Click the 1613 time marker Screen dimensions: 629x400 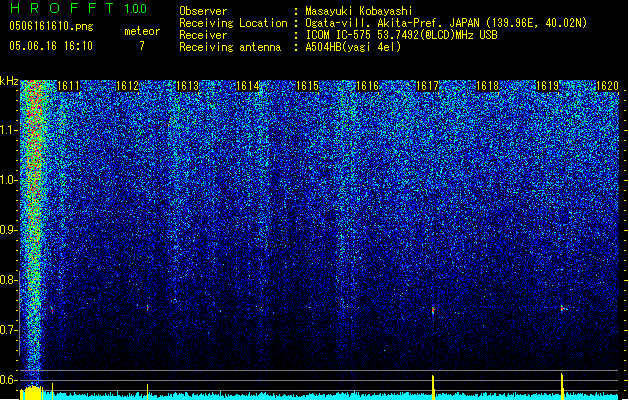coord(188,86)
